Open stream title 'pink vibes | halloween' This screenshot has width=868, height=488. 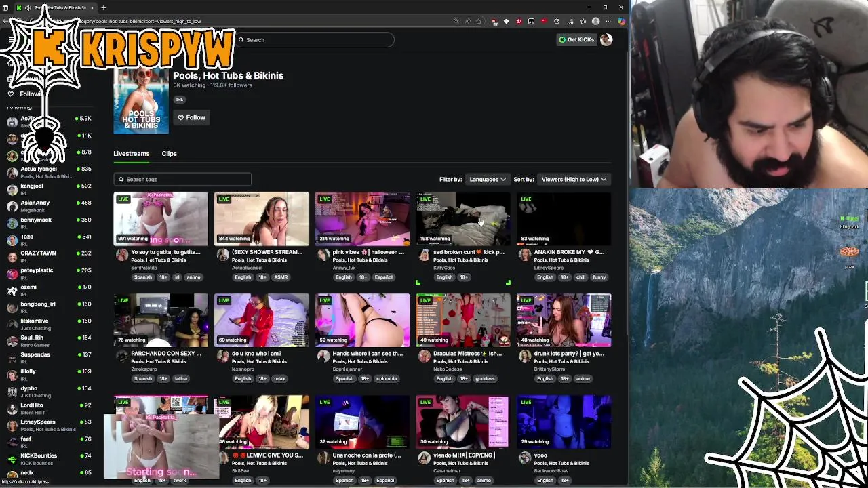368,252
